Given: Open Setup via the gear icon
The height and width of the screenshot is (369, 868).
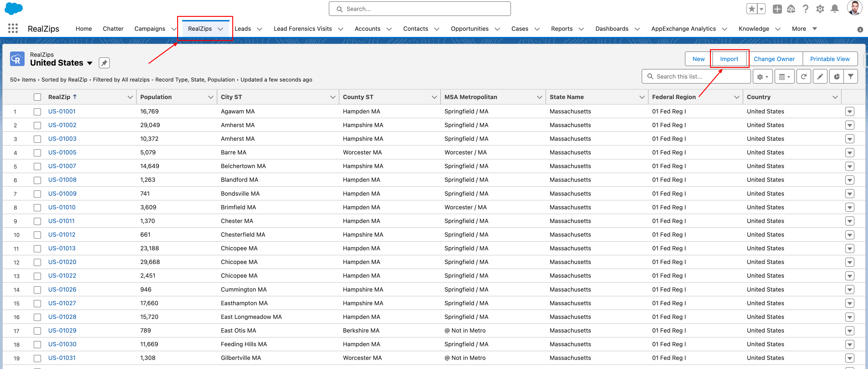Looking at the screenshot, I should point(820,9).
